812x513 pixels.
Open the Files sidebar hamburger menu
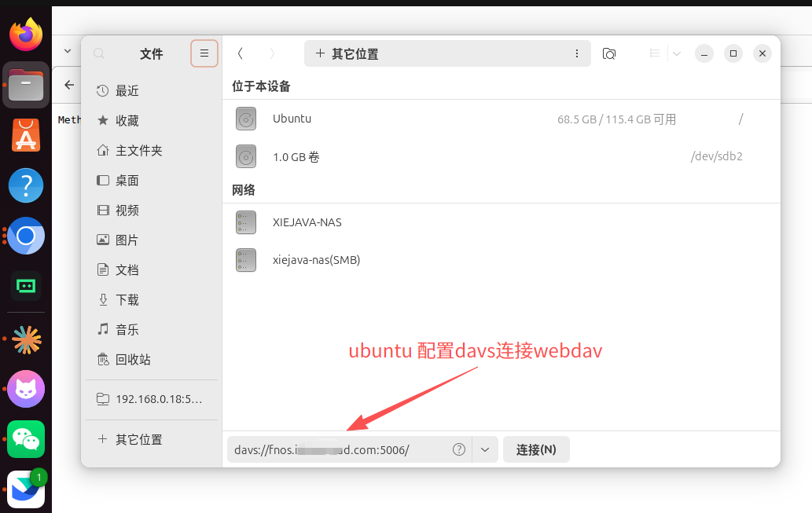click(204, 53)
